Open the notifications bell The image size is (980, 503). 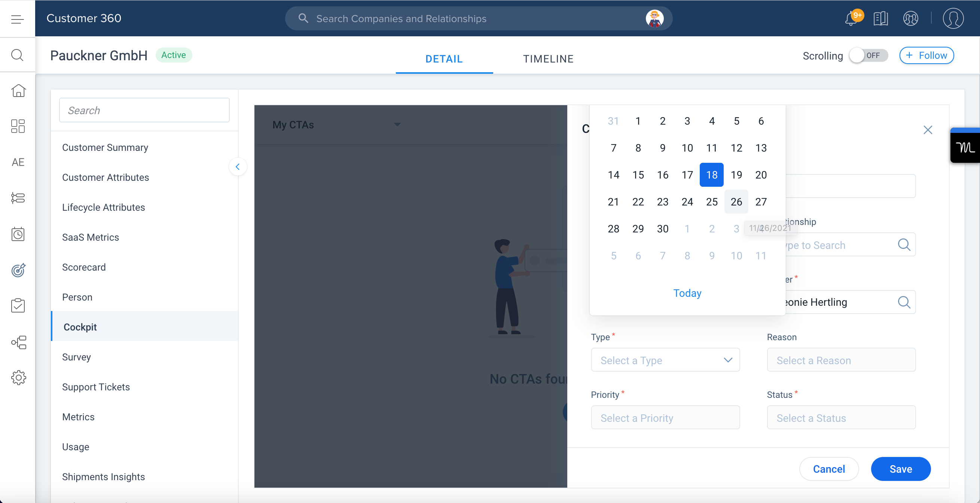851,18
